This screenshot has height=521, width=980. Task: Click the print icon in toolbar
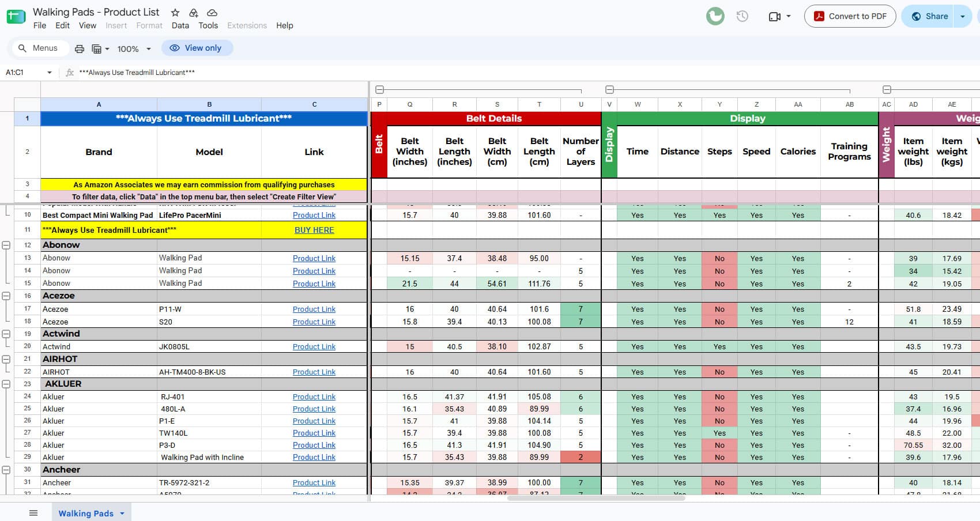pyautogui.click(x=80, y=48)
